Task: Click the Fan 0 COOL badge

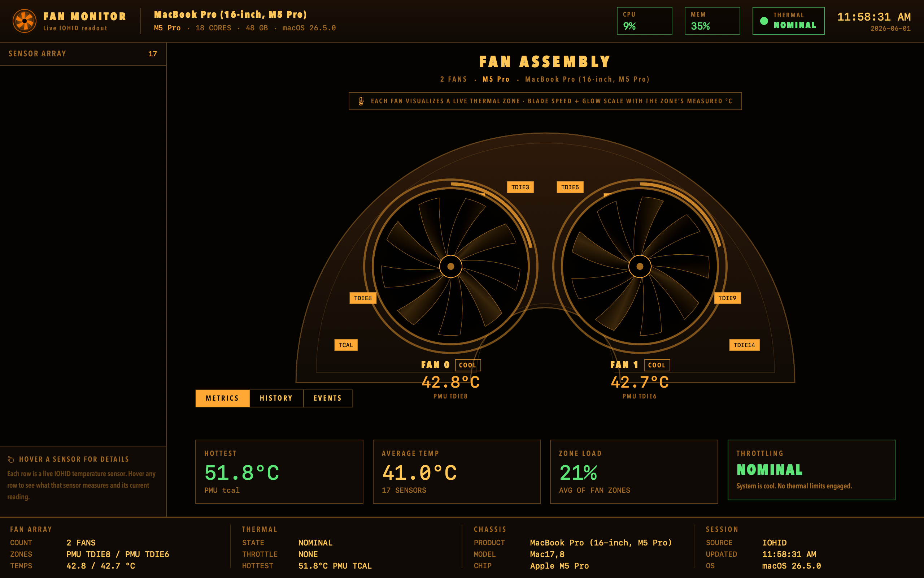Action: tap(468, 365)
